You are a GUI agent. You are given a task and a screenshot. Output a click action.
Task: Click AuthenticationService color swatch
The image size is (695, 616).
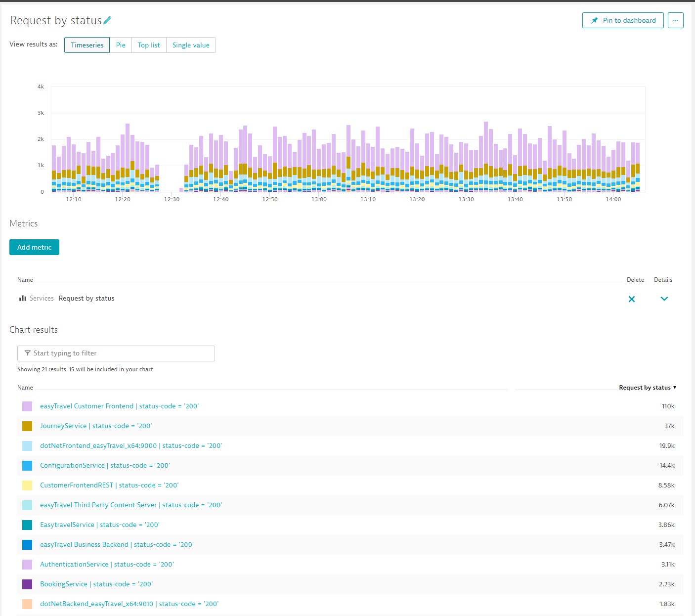27,564
